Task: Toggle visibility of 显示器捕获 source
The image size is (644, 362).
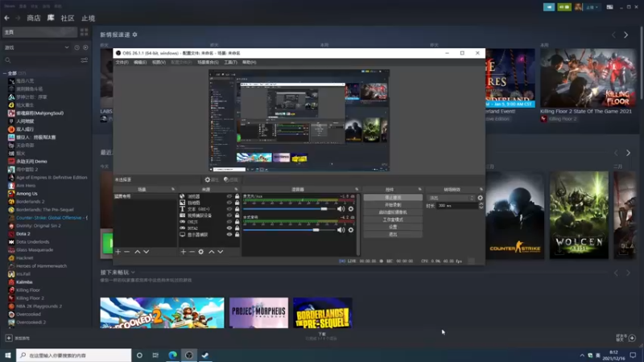Action: (x=229, y=234)
